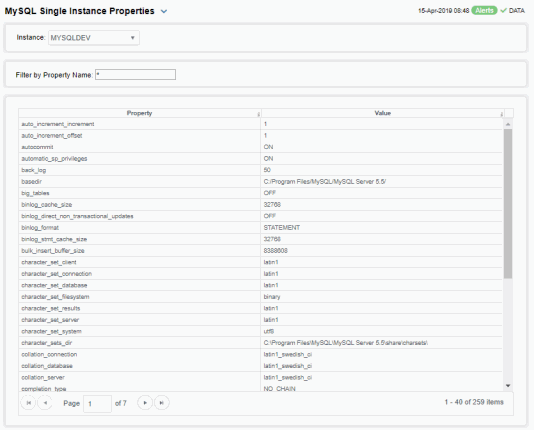534x430 pixels.
Task: Go to first page of results
Action: click(28, 403)
